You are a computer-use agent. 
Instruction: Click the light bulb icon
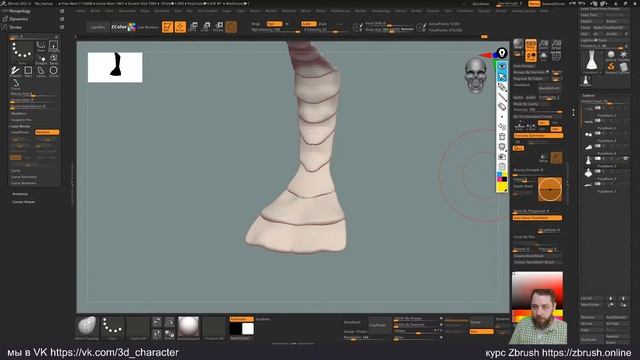coord(502,53)
